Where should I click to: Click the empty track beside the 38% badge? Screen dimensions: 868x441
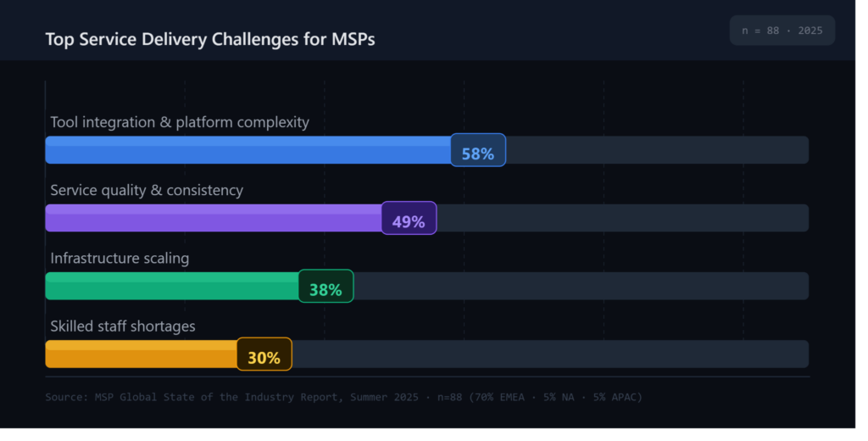point(581,286)
